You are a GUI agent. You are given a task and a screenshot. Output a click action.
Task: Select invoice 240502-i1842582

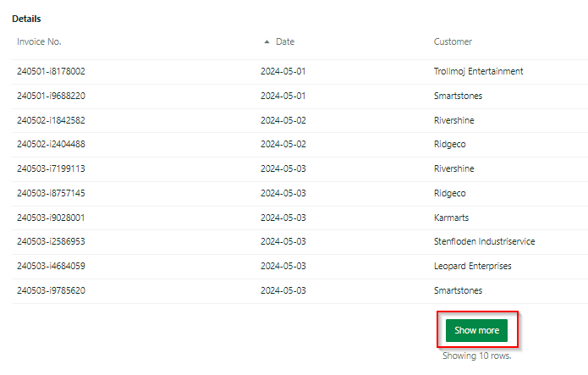pyautogui.click(x=51, y=120)
